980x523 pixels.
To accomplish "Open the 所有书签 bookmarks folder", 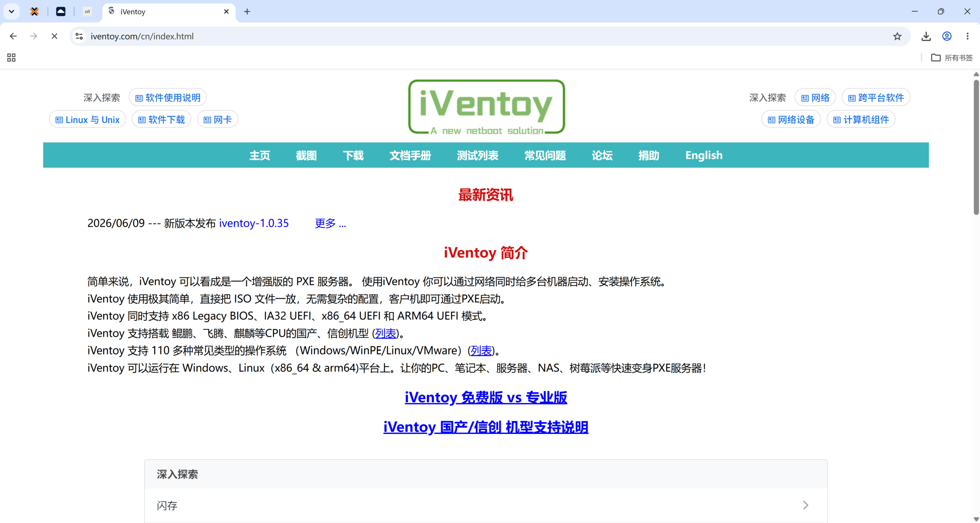I will [x=952, y=57].
